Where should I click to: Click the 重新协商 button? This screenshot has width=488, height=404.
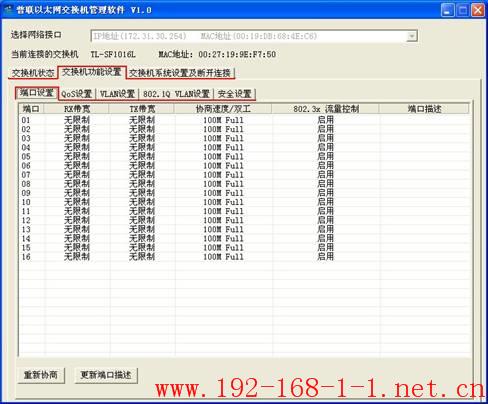41,375
